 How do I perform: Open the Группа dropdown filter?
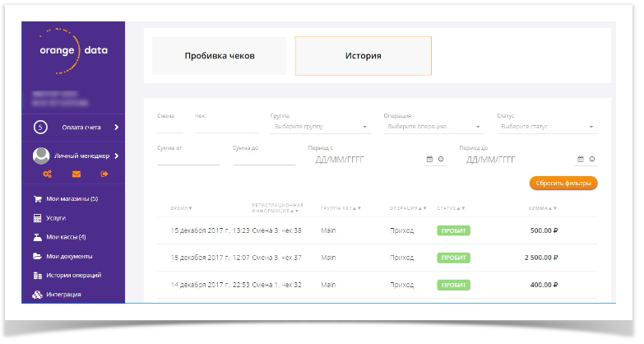320,128
